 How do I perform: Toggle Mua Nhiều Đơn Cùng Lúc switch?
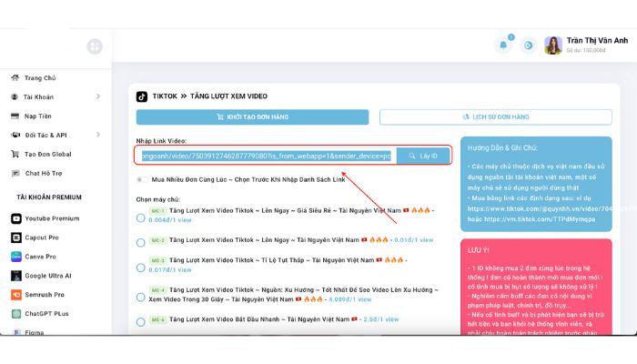click(141, 179)
